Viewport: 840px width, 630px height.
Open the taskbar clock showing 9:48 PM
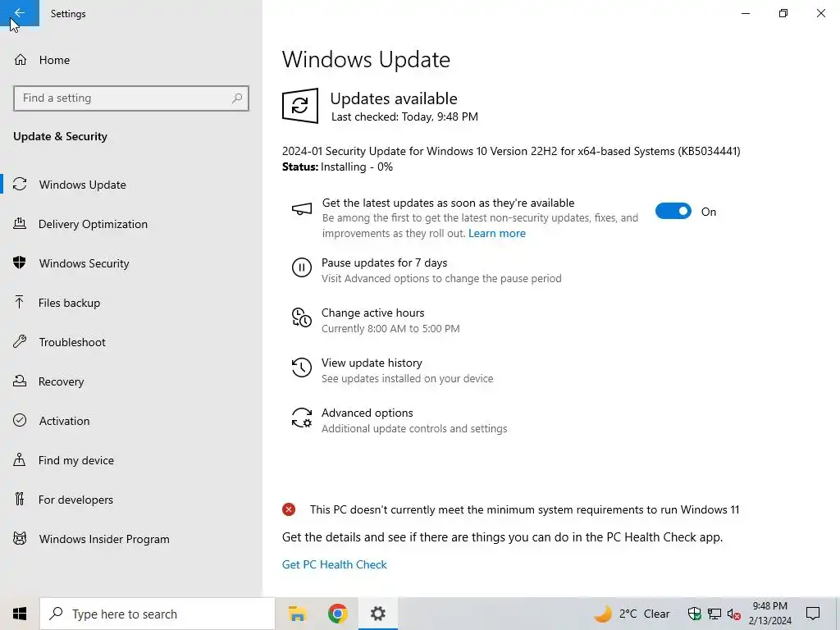tap(769, 614)
